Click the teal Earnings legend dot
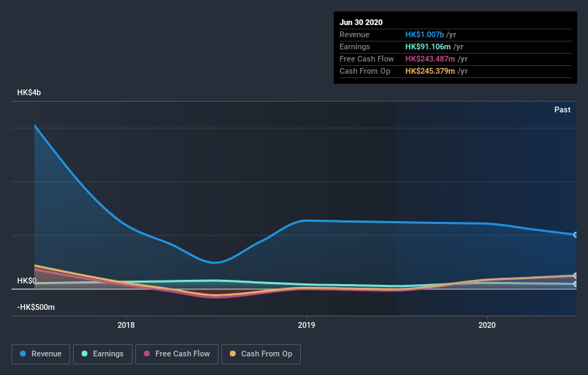Screen dimensions: 588x375 pyautogui.click(x=85, y=354)
